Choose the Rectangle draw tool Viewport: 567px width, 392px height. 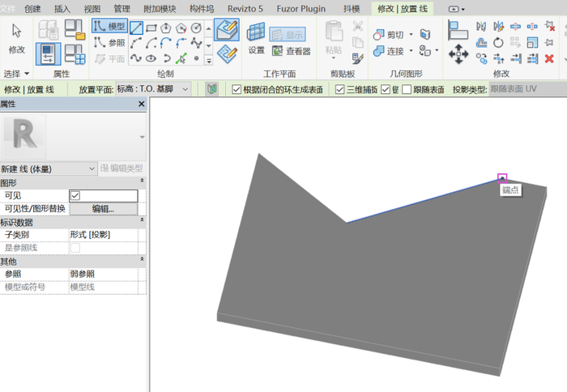[x=151, y=28]
